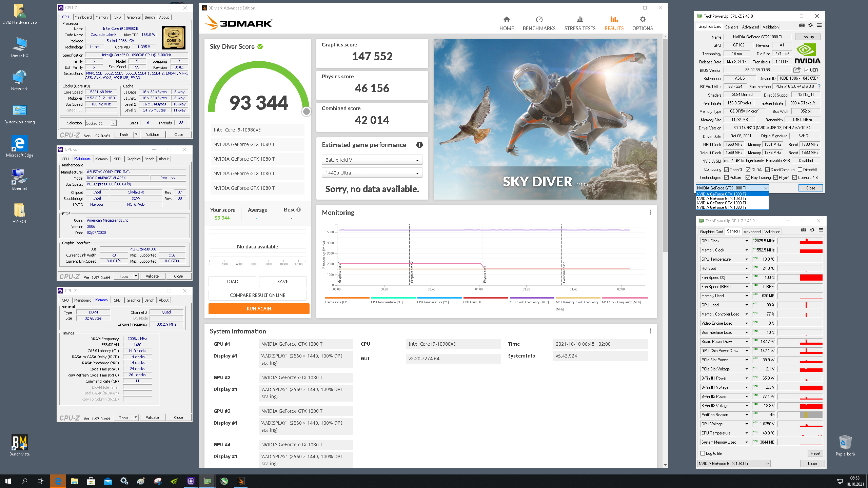Open the Monitoring panel three-dot menu
The height and width of the screenshot is (488, 868).
pos(650,212)
